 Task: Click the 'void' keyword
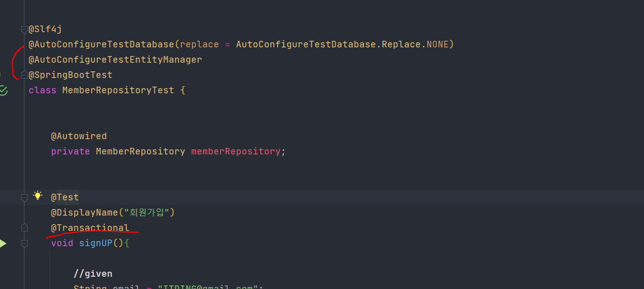(62, 243)
